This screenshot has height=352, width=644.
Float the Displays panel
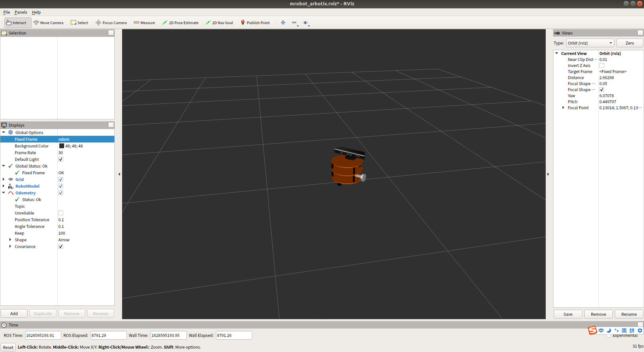[111, 125]
